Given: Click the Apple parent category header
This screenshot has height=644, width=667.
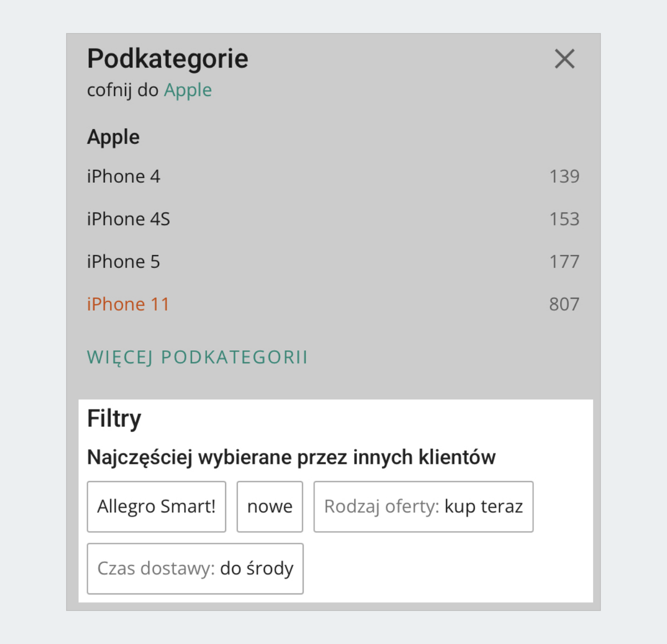Looking at the screenshot, I should point(113,137).
